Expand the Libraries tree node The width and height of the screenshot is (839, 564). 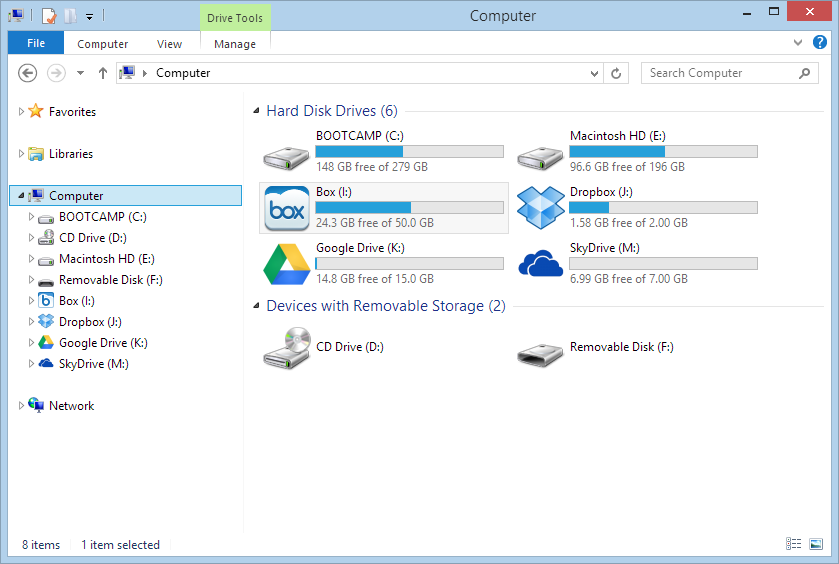(x=21, y=154)
